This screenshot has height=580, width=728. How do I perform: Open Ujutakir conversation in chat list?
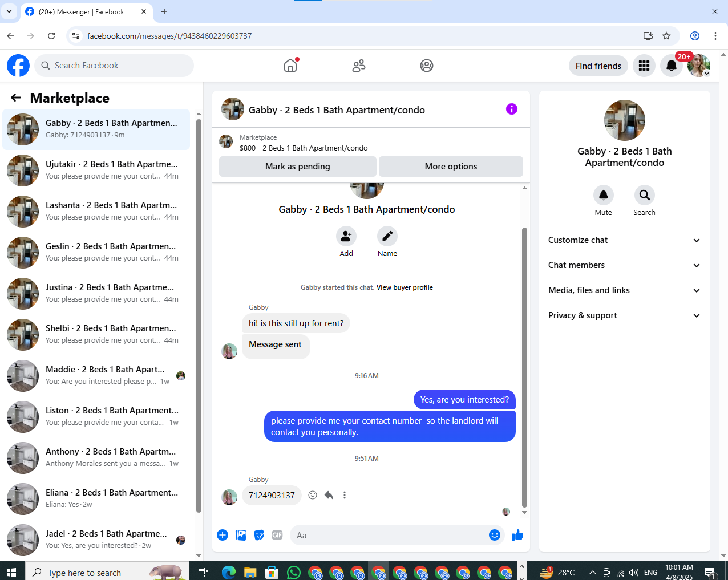96,171
